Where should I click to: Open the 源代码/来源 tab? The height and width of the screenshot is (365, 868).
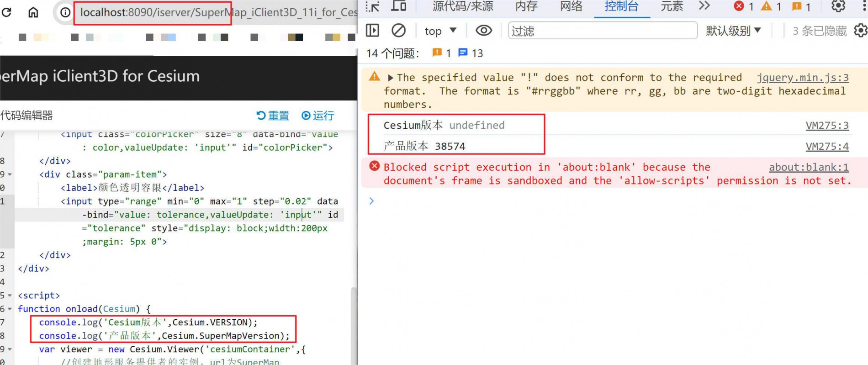pyautogui.click(x=463, y=6)
